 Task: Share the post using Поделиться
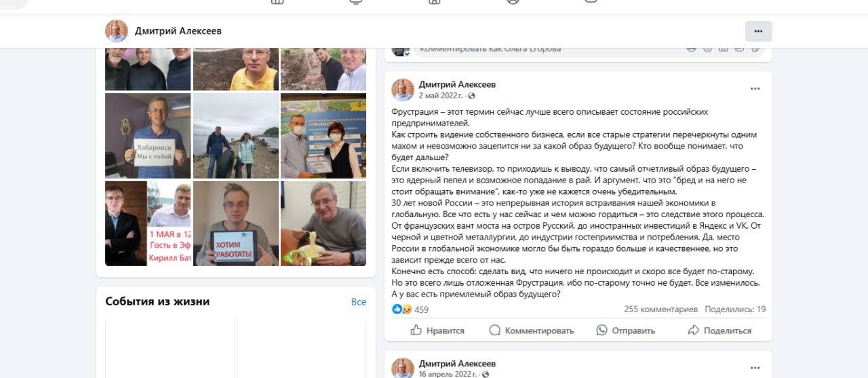pos(719,330)
